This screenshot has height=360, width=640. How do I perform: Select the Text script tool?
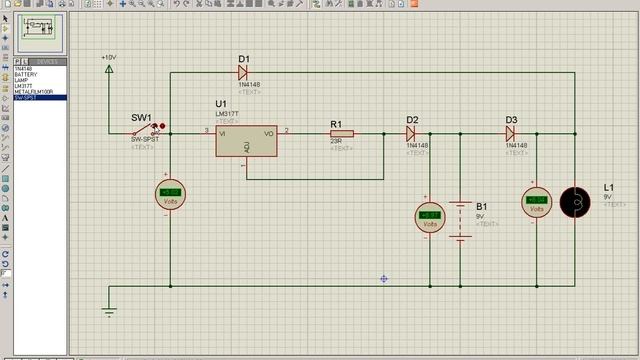(5, 58)
